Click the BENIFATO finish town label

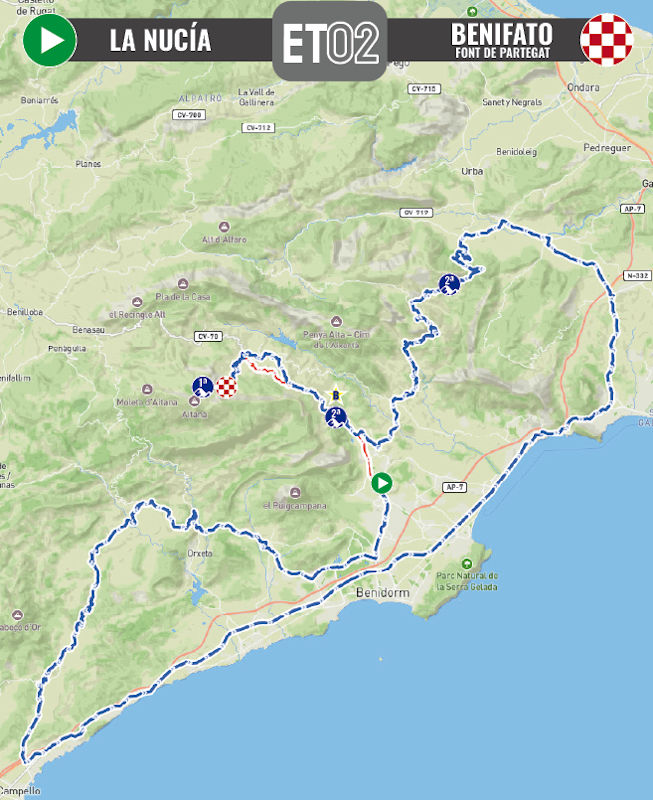point(501,35)
